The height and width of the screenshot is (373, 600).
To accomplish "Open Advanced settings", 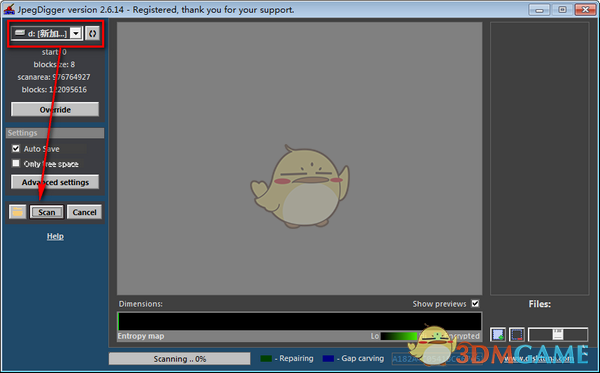I will [x=55, y=182].
